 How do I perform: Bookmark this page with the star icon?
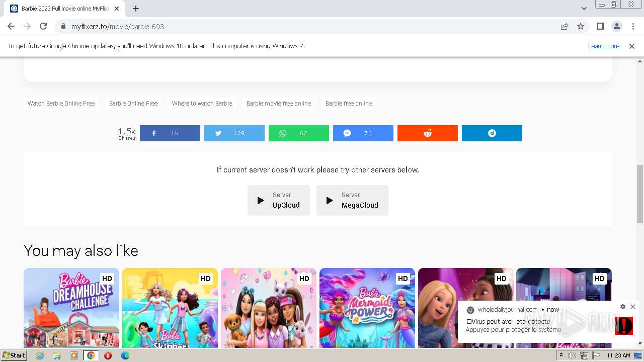[x=581, y=26]
